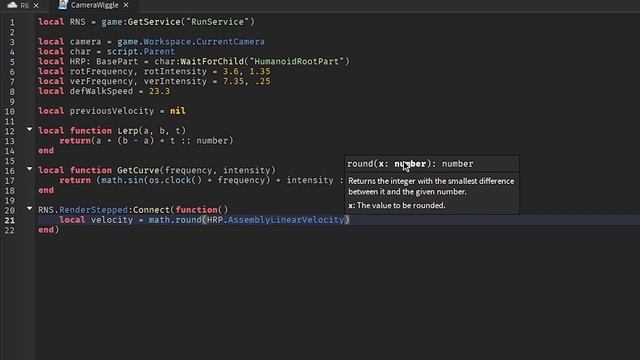
Task: Click the value 23.3 on line 8
Action: [159, 91]
